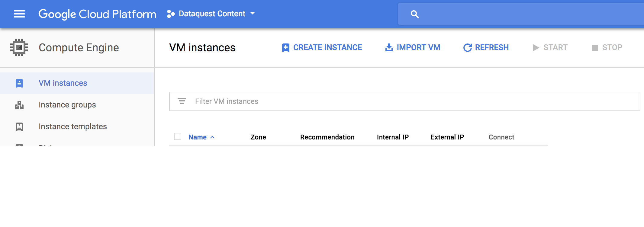The width and height of the screenshot is (644, 227).
Task: Open Instance groups in sidebar
Action: [67, 105]
